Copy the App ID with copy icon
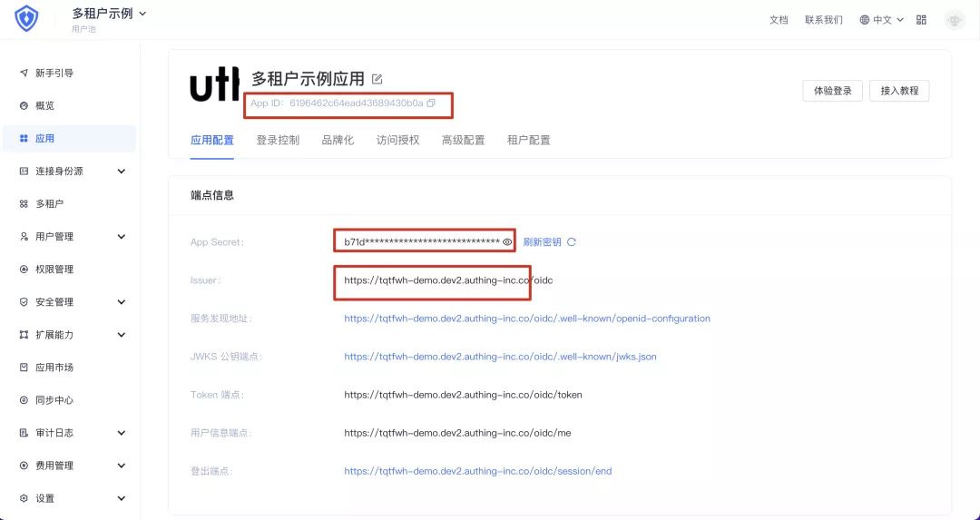 coord(431,103)
